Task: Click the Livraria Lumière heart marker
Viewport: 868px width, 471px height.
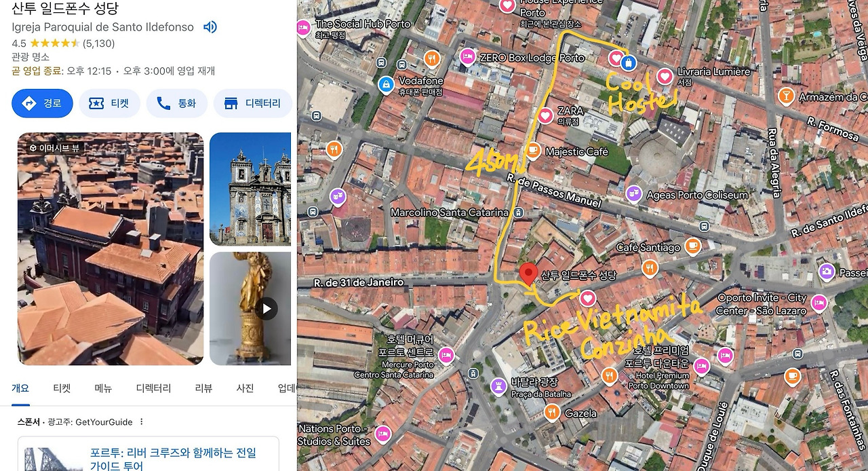Action: [x=665, y=76]
